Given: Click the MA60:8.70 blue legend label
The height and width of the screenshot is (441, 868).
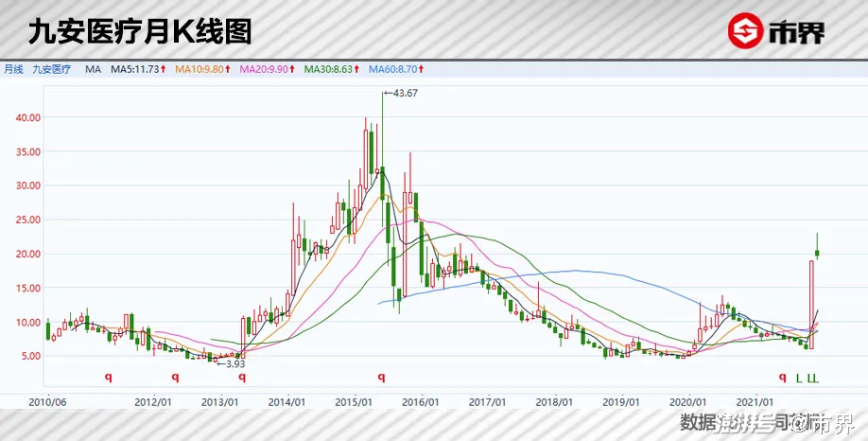Looking at the screenshot, I should point(397,70).
